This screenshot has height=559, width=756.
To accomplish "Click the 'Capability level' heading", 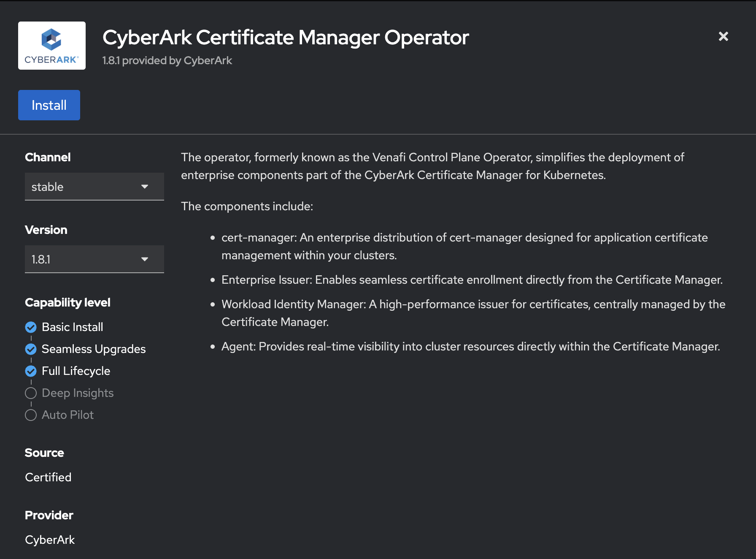I will (x=67, y=302).
